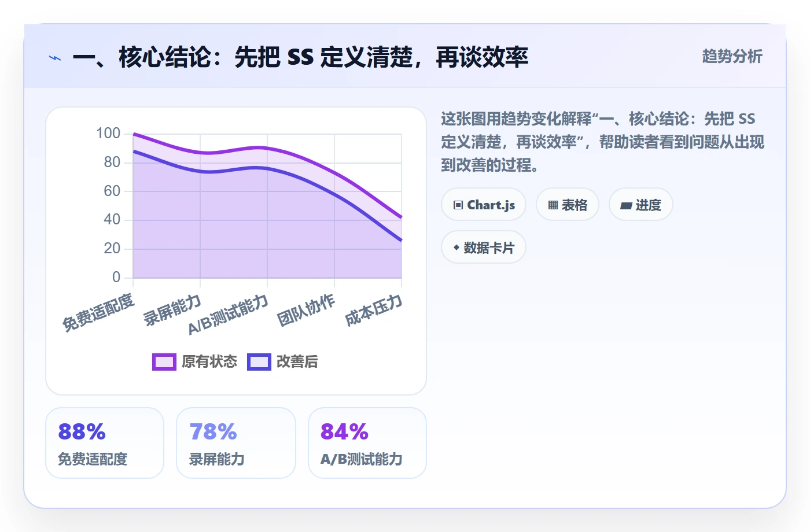This screenshot has height=532, width=810.
Task: Select the 表格 tag button
Action: [568, 205]
